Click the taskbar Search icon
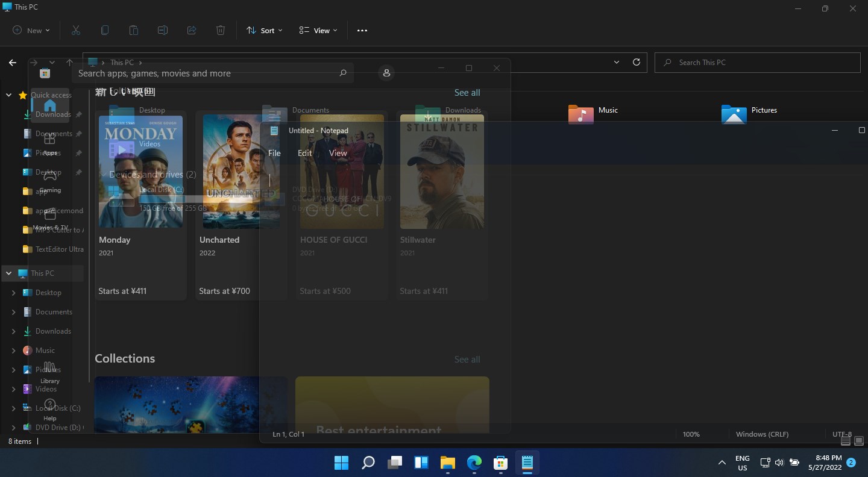This screenshot has width=868, height=477. (368, 463)
